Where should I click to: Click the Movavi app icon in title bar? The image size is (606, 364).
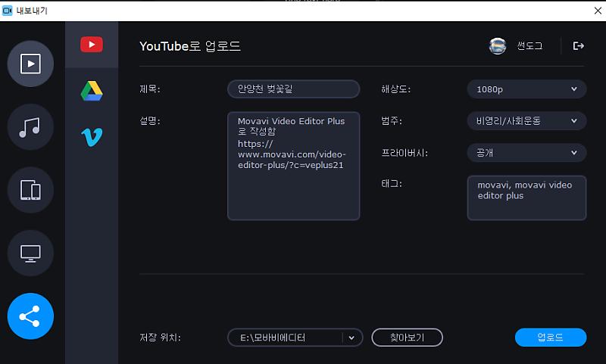coord(8,11)
